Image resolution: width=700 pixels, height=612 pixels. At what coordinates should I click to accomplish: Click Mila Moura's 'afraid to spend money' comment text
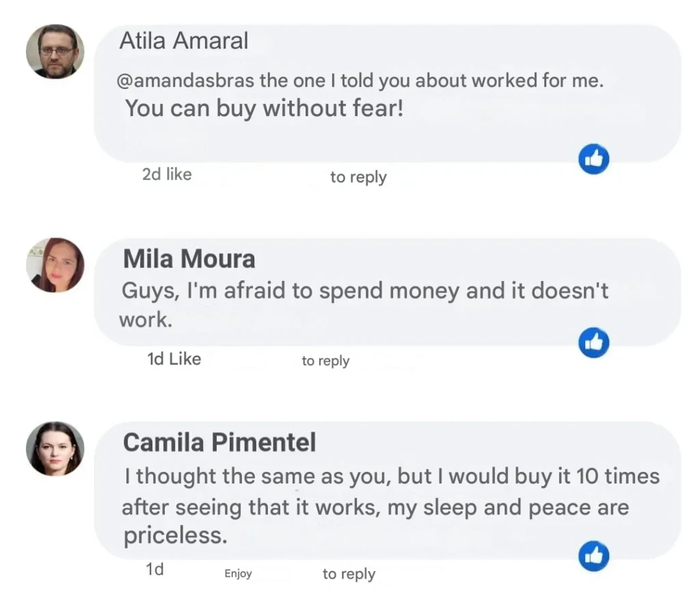pos(364,291)
